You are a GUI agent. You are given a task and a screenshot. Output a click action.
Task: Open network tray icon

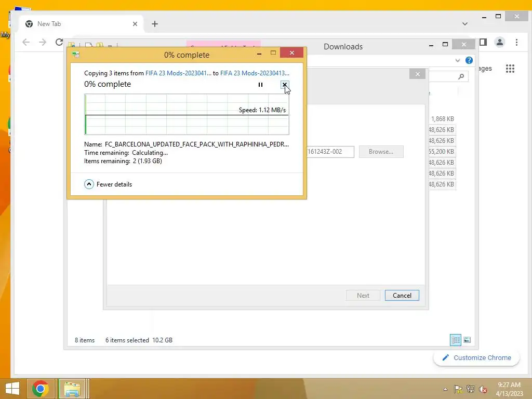tap(470, 389)
